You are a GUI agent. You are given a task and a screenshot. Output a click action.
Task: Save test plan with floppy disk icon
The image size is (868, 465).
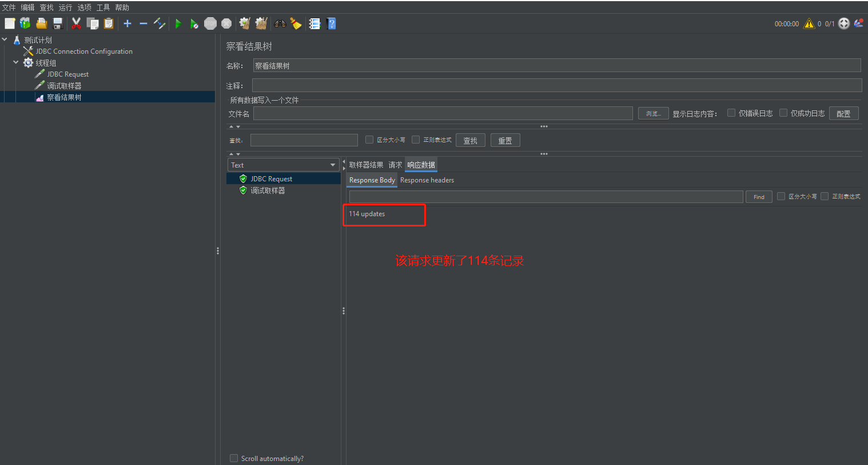58,23
